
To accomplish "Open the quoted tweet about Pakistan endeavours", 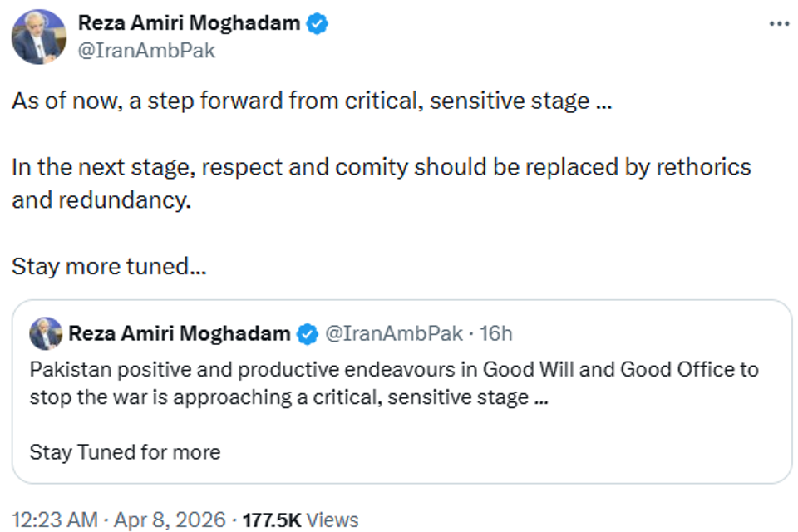I will point(393,382).
